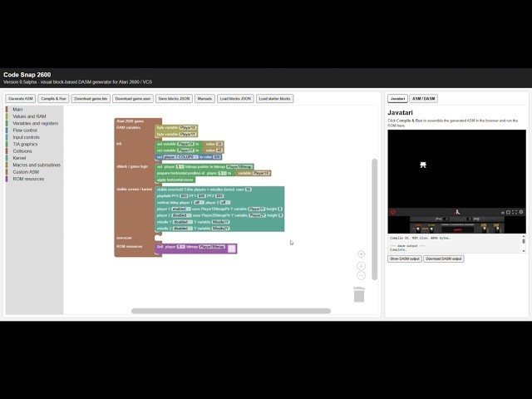Zoom out the block workspace
532x399 pixels.
point(361,275)
